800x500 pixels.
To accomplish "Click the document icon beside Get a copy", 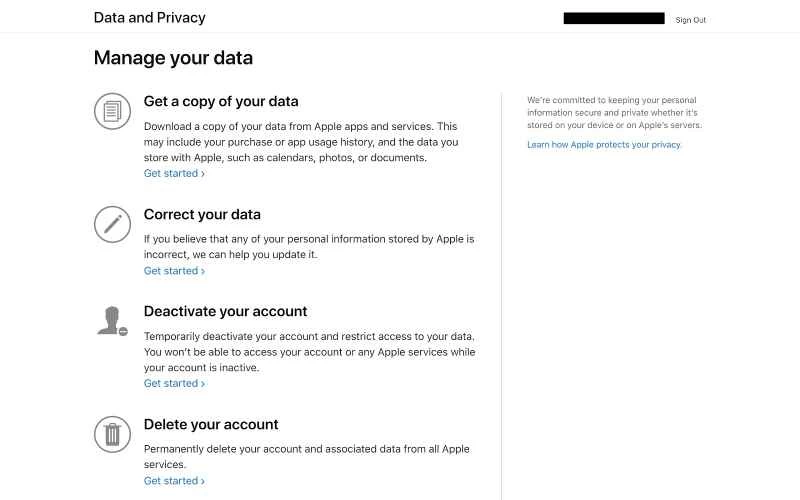I will 112,110.
